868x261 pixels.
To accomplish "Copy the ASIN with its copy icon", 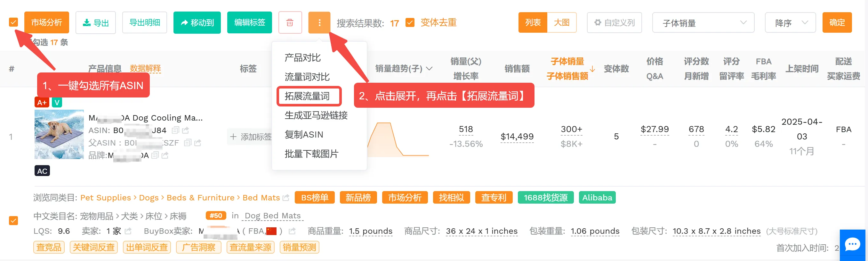I will 175,130.
